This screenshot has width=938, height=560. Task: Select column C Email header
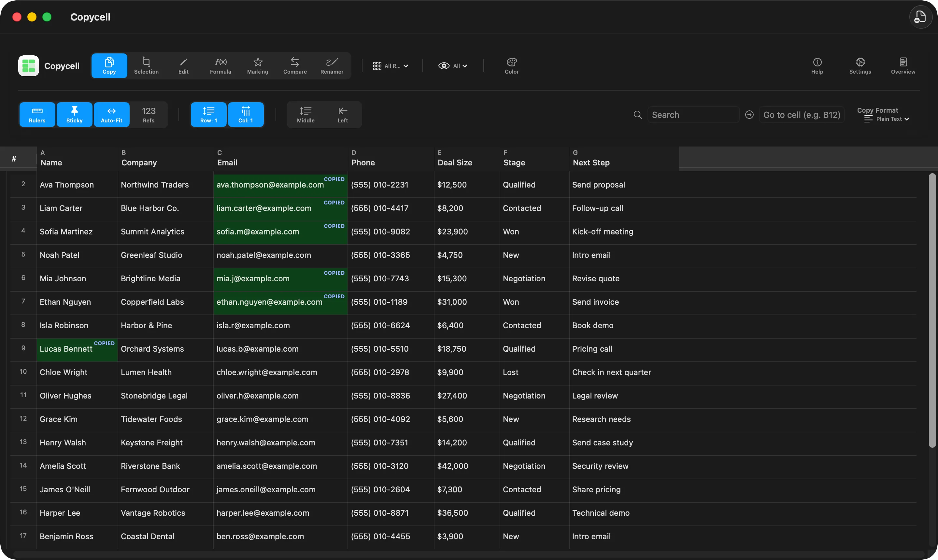pyautogui.click(x=281, y=159)
